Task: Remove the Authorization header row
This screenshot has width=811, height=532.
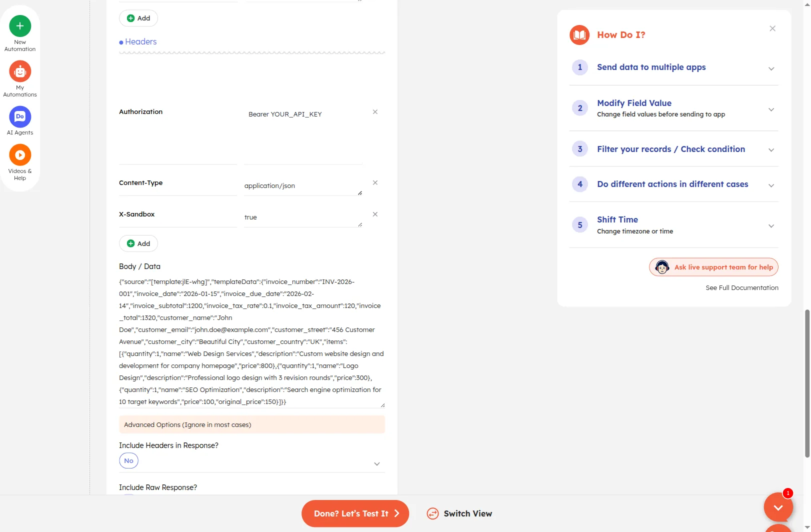Action: click(x=375, y=112)
